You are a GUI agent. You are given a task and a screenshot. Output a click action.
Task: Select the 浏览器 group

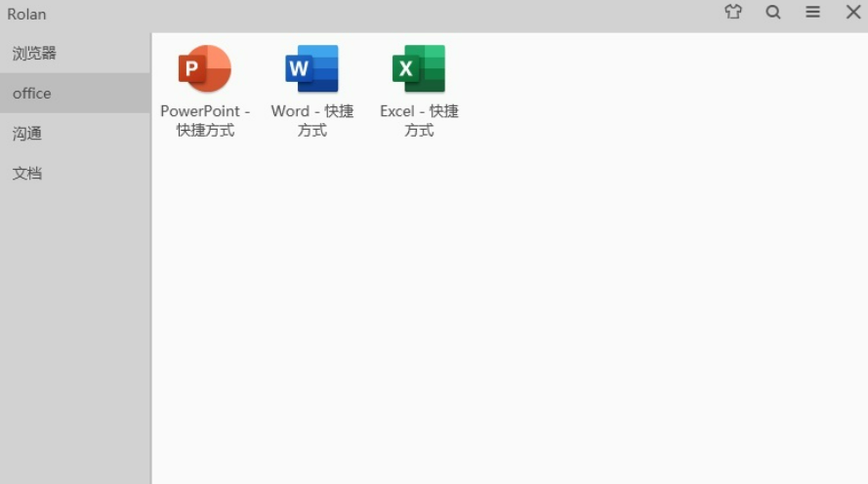(75, 53)
